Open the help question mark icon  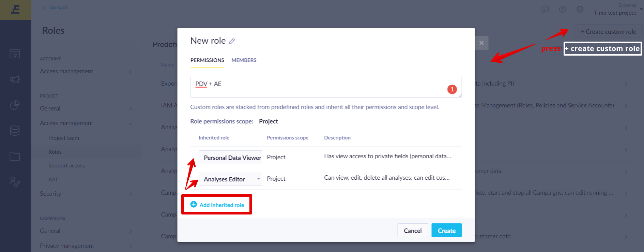[x=563, y=9]
